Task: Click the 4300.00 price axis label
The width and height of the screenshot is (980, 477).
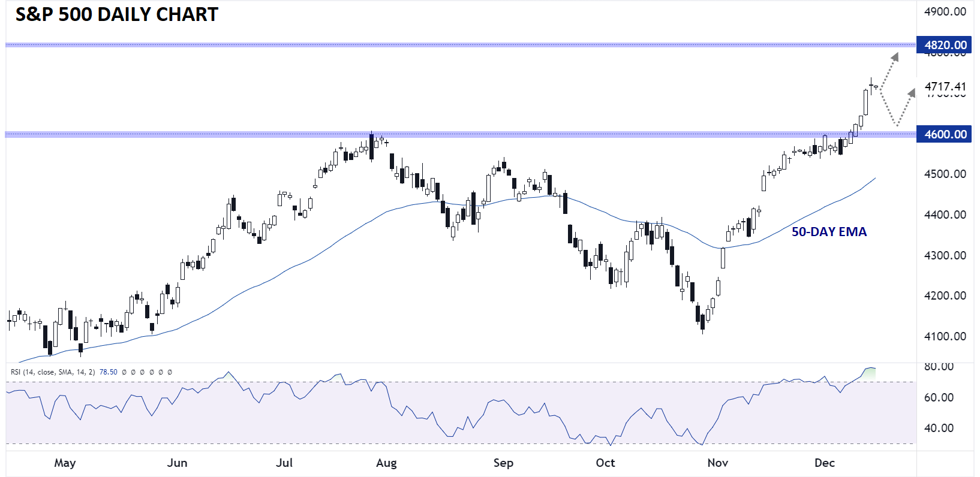Action: point(945,255)
